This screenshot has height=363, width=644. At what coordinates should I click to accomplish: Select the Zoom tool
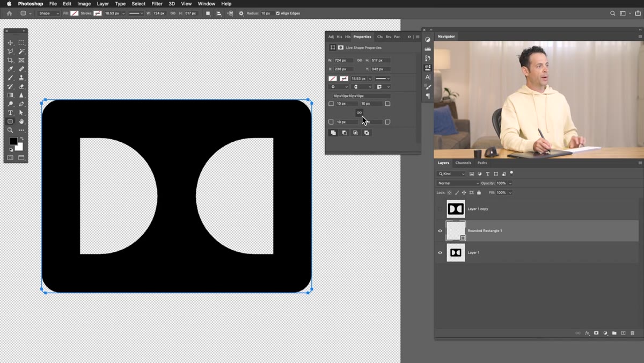coord(10,130)
